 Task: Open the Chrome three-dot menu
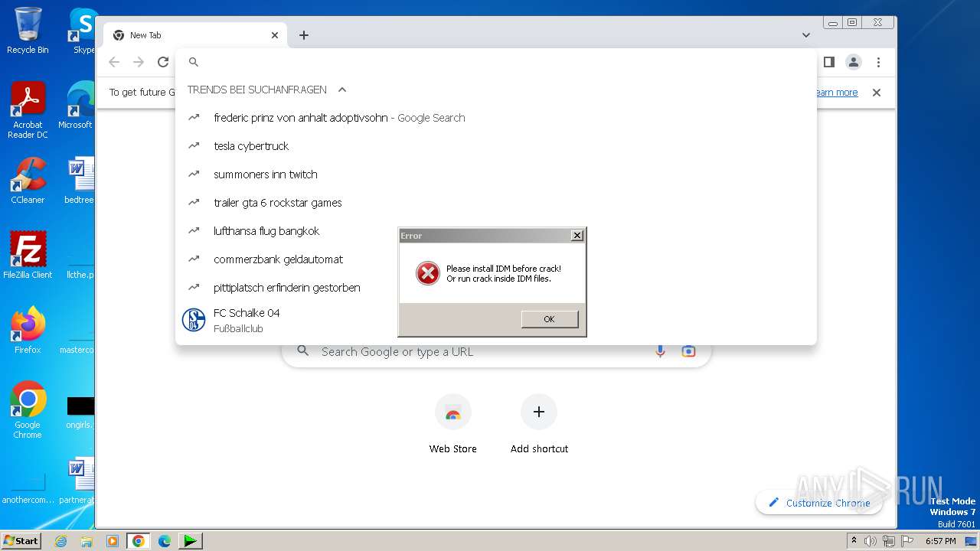pyautogui.click(x=878, y=62)
